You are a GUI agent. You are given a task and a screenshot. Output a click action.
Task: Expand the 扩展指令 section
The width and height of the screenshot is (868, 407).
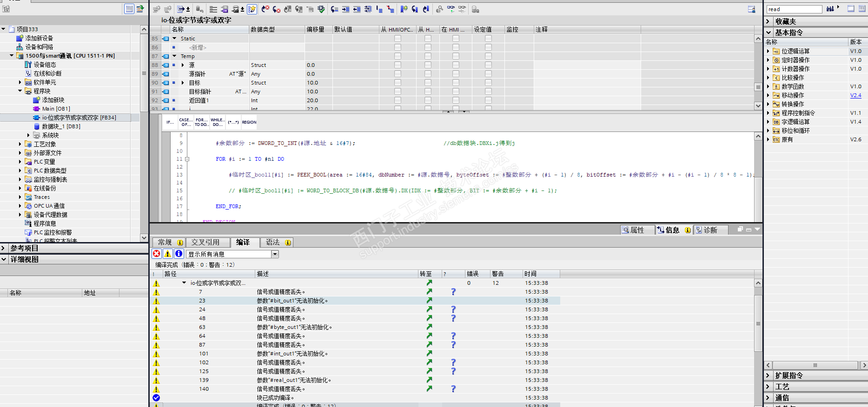pyautogui.click(x=768, y=375)
